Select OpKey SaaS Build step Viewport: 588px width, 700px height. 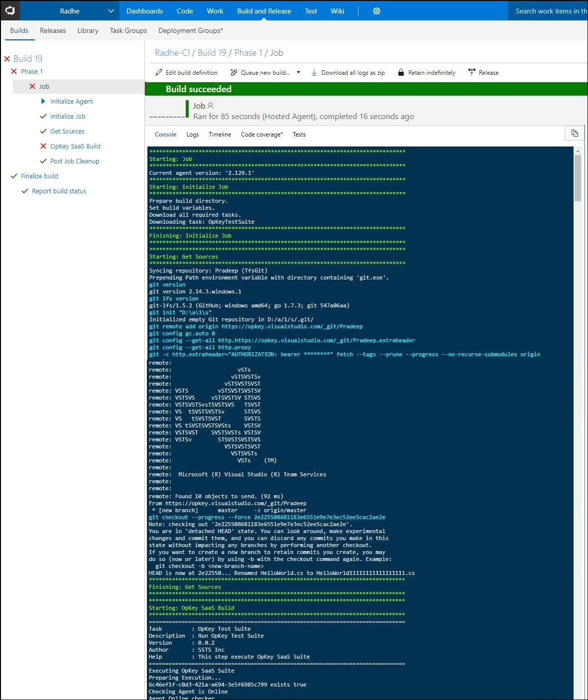pyautogui.click(x=75, y=146)
